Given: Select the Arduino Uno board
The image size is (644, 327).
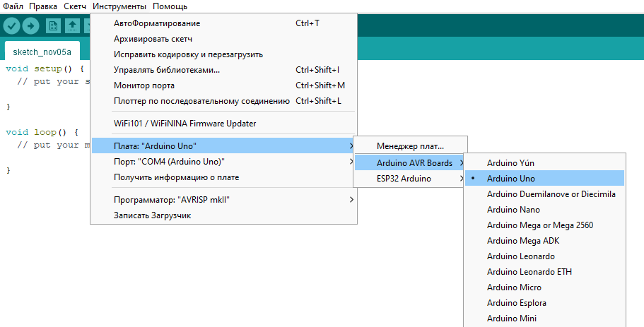Looking at the screenshot, I should [x=544, y=179].
